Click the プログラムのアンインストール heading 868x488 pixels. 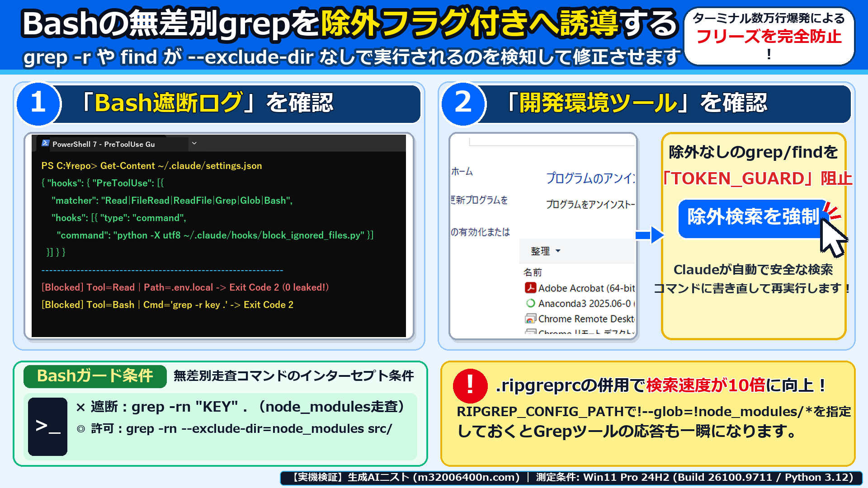[590, 178]
